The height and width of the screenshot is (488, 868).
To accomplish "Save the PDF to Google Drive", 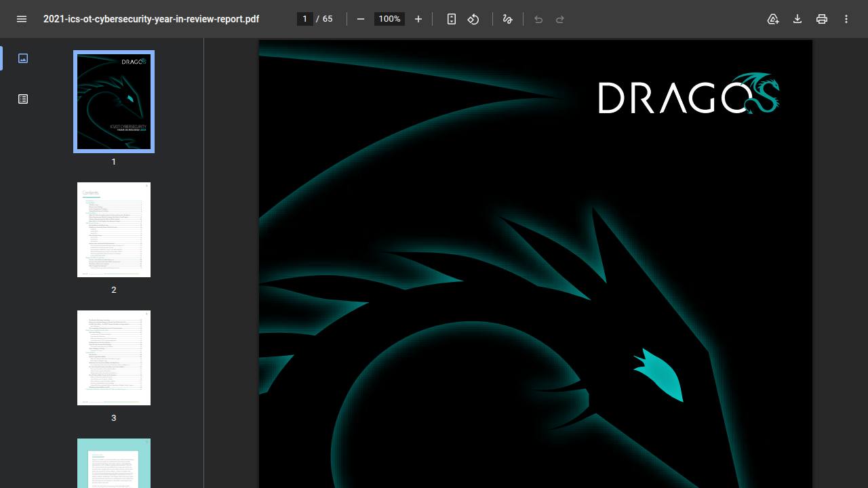I will point(773,19).
